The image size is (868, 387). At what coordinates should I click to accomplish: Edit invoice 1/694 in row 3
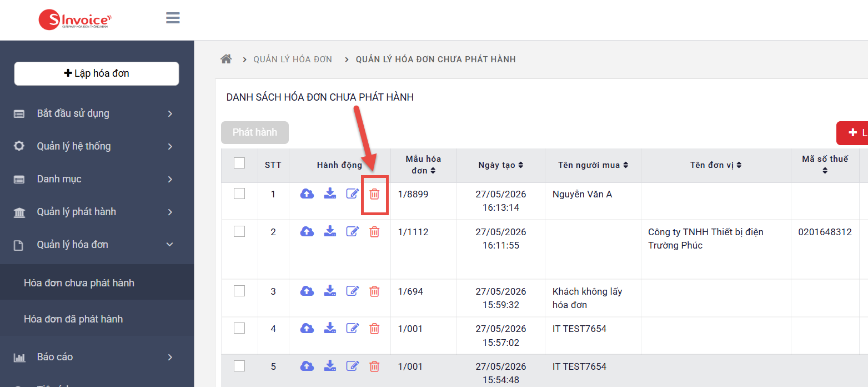click(x=353, y=291)
